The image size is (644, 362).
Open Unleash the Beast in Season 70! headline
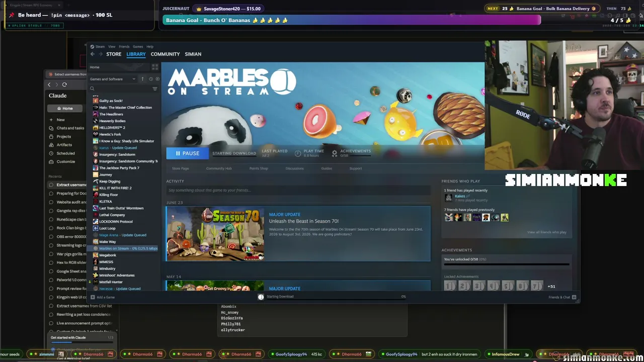pyautogui.click(x=304, y=221)
